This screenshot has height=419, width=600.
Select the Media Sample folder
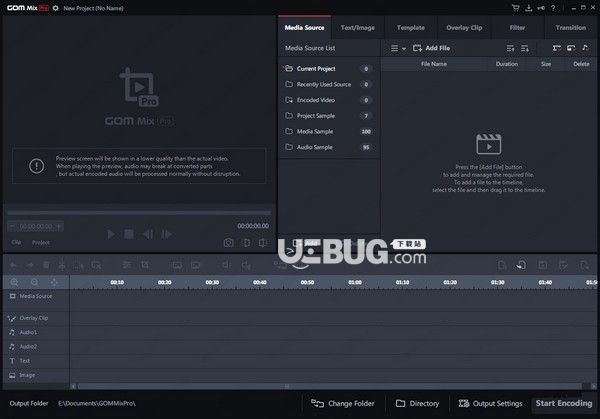point(329,132)
